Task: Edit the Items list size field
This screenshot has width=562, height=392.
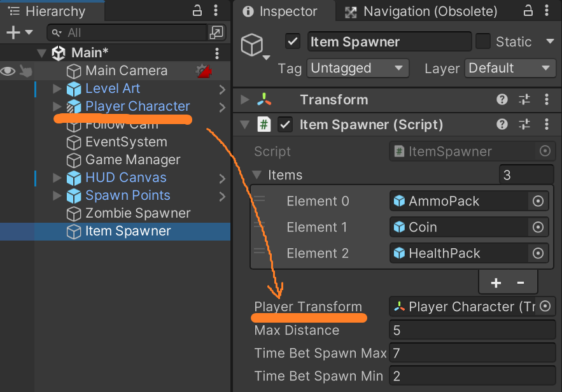Action: [526, 175]
